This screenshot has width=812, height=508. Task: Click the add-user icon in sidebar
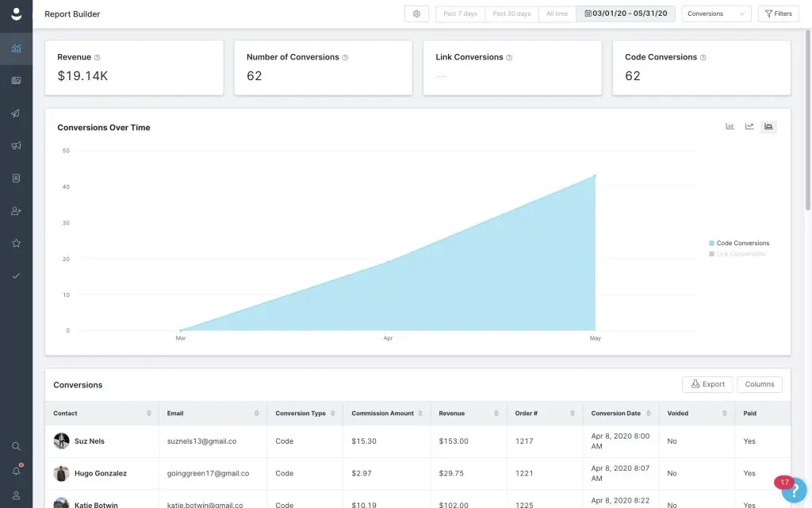[16, 211]
